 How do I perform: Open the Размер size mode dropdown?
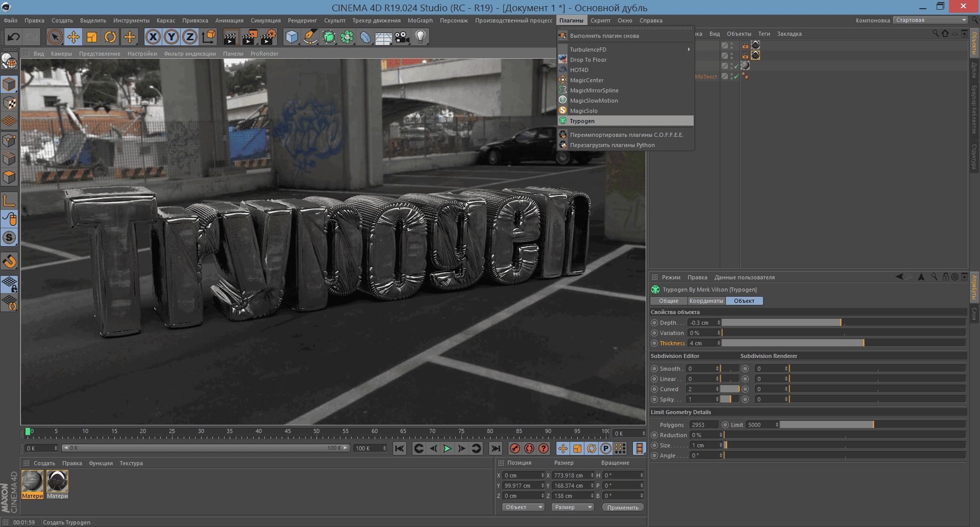point(573,507)
